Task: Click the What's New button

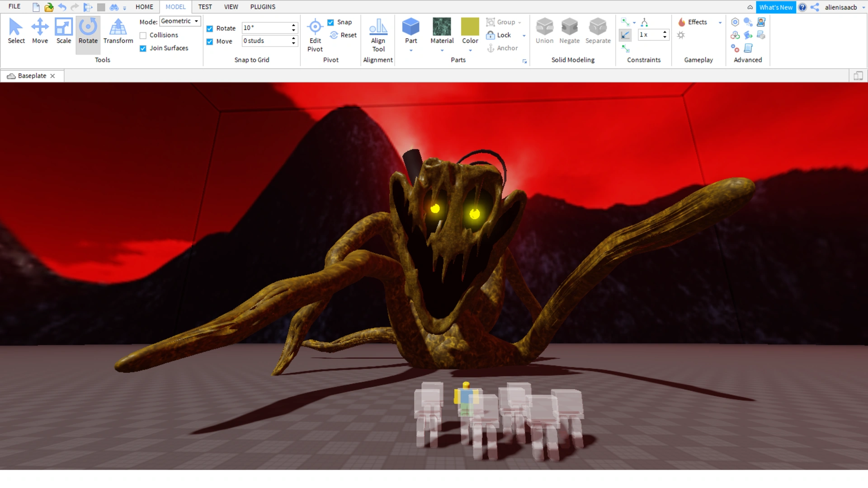Action: (775, 7)
